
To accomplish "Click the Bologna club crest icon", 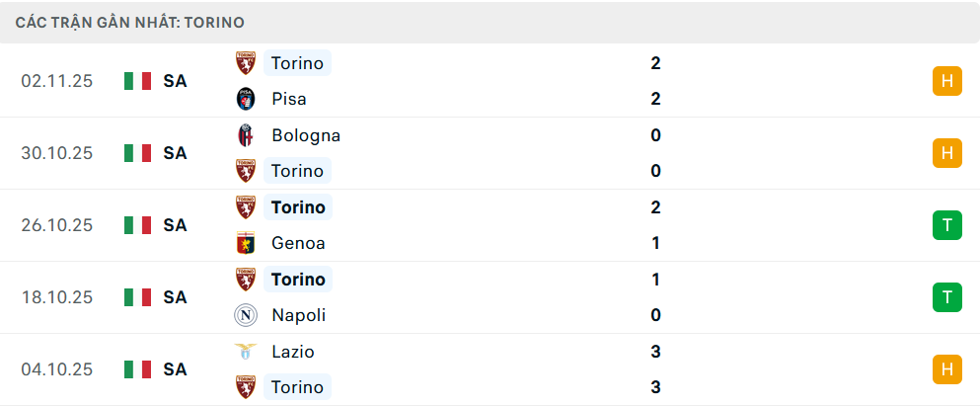I will click(x=245, y=135).
